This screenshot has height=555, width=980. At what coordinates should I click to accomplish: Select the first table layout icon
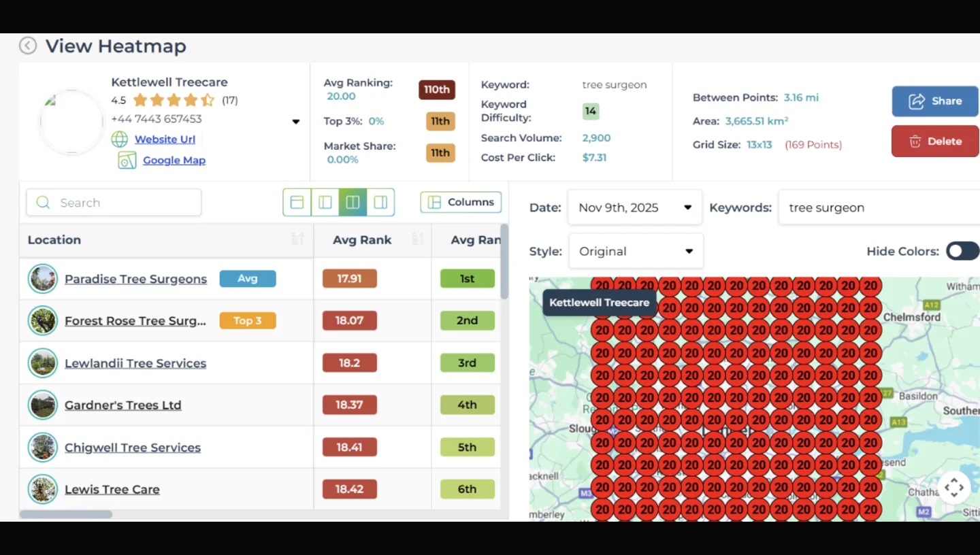297,202
